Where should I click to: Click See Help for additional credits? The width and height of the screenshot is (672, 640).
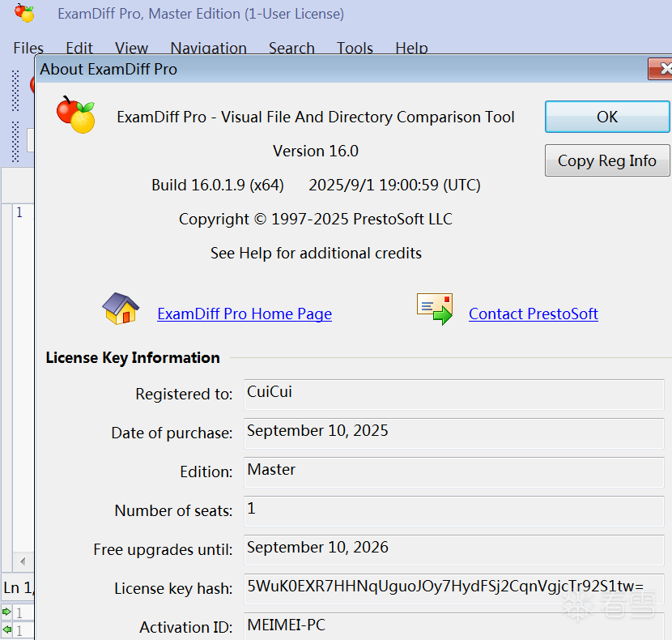(x=316, y=253)
